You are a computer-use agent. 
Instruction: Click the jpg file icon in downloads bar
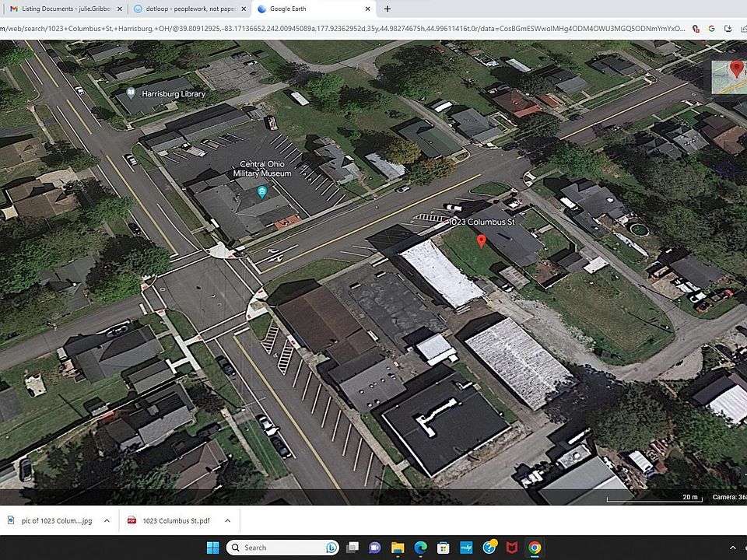(11, 520)
